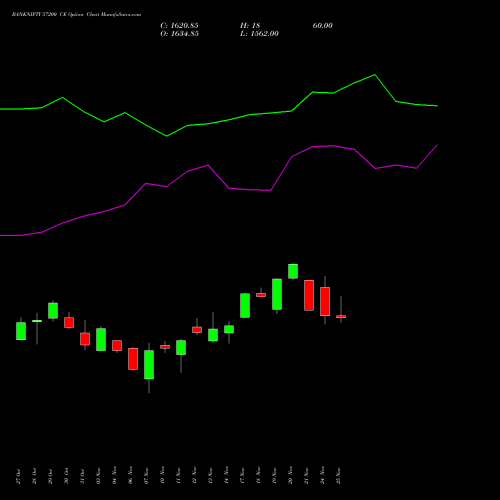Select the close value C: 1620.85

[179, 26]
